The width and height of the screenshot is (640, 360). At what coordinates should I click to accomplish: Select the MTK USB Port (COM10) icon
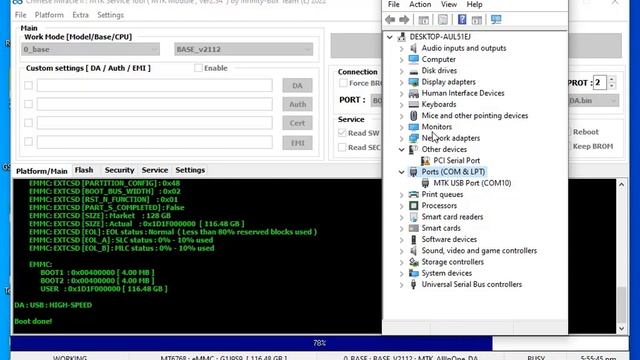425,183
